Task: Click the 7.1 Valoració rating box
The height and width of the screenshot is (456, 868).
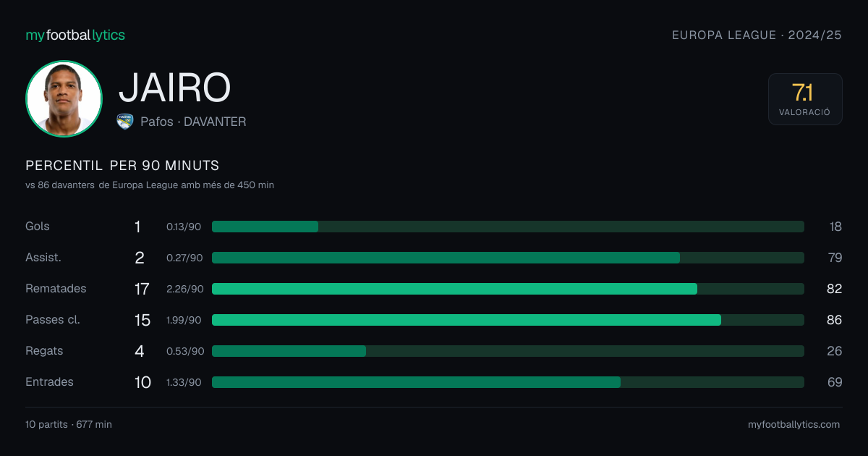Action: 805,99
